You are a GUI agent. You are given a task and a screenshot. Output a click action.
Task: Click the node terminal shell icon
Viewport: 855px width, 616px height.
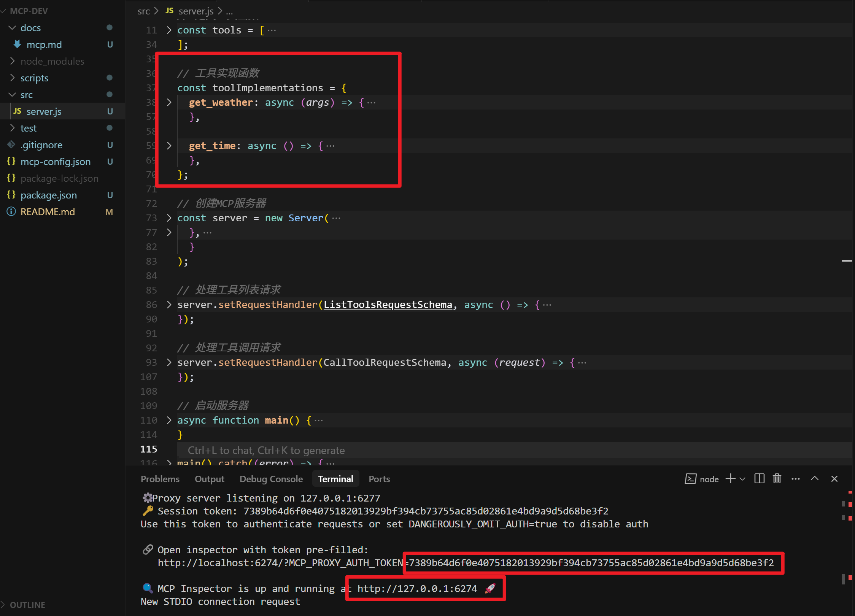point(690,479)
